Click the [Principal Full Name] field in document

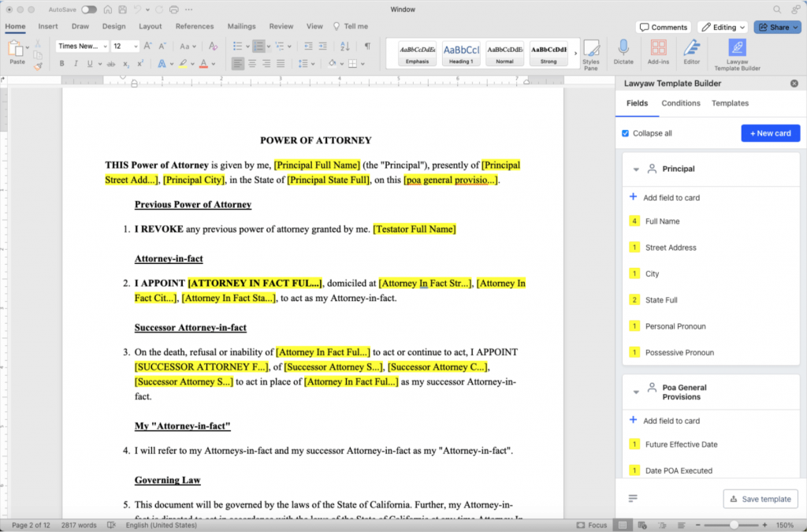(x=317, y=166)
